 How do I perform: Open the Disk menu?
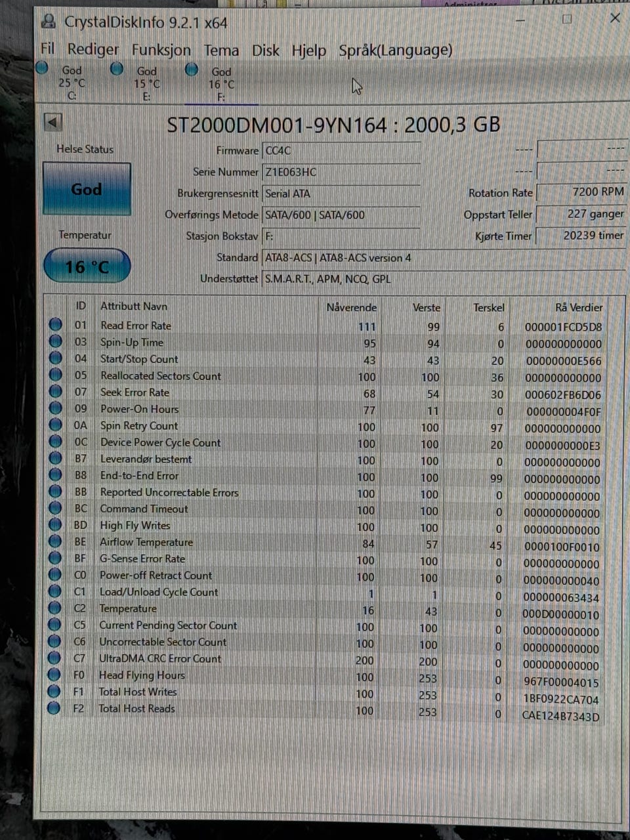[266, 50]
